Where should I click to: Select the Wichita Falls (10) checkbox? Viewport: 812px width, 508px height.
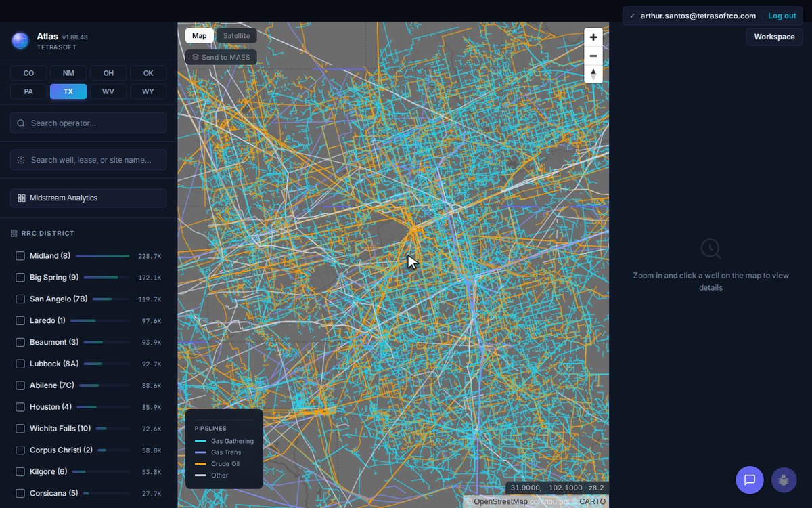click(20, 429)
